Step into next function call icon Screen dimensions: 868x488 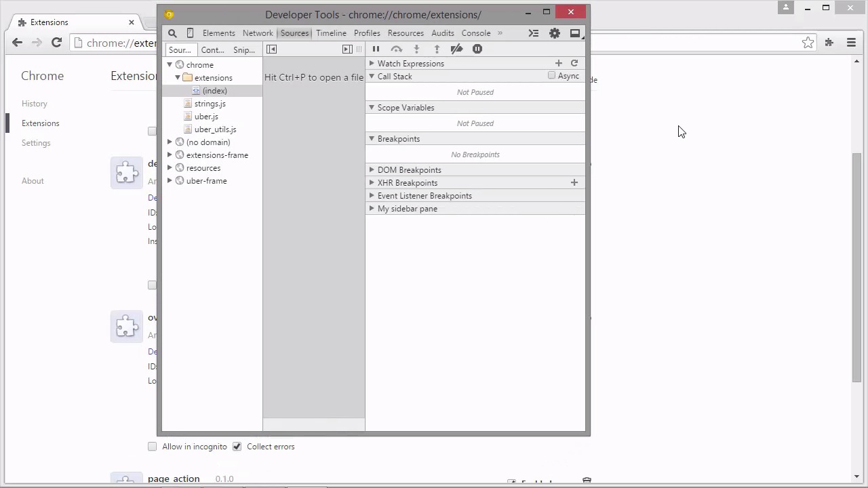[416, 49]
